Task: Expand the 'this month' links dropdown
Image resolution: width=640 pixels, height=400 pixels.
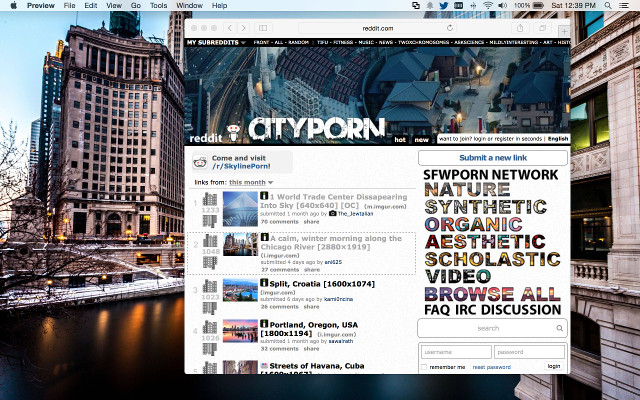Action: pyautogui.click(x=251, y=182)
